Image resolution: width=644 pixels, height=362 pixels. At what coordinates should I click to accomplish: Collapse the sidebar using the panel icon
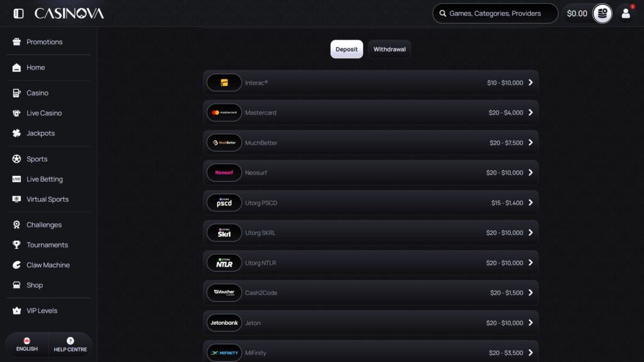point(18,14)
